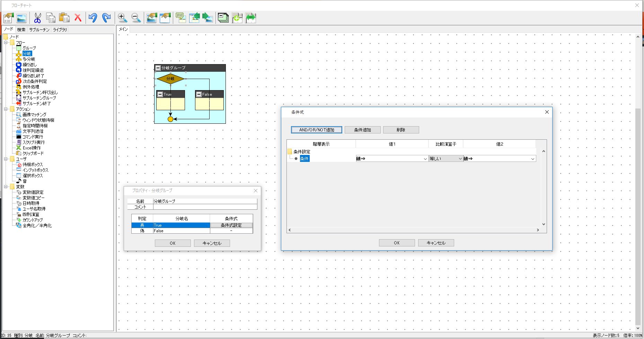Click the stacked windows collapse icon

pyautogui.click(x=223, y=18)
